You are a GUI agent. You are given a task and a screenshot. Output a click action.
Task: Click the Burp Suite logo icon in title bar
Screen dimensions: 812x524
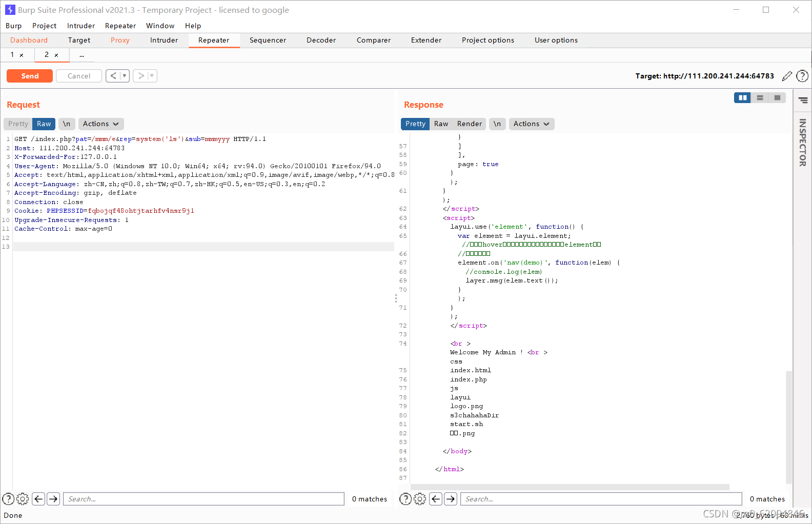pyautogui.click(x=10, y=10)
